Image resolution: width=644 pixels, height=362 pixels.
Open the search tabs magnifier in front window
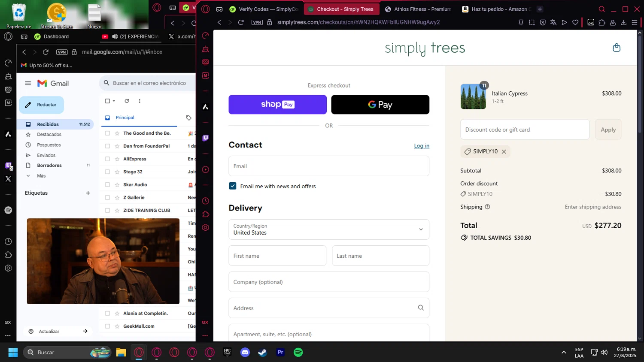[x=602, y=9]
